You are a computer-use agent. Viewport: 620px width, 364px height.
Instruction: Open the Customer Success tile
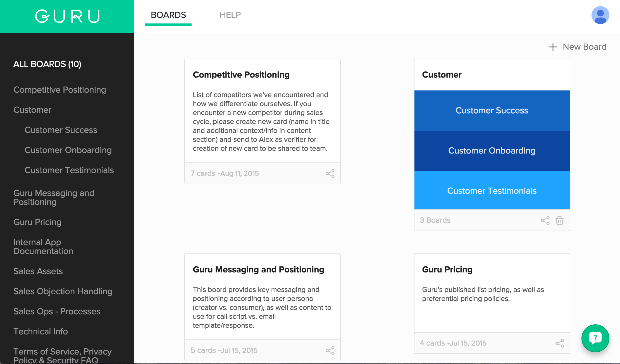coord(492,111)
